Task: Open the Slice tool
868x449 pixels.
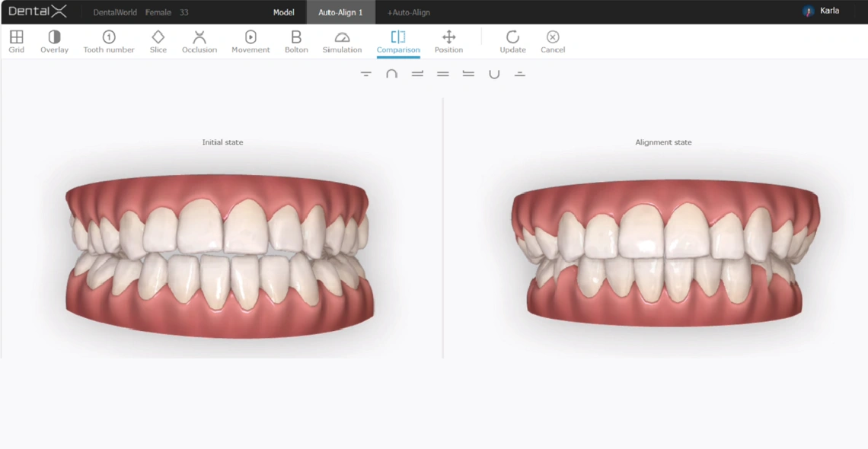Action: (x=158, y=42)
